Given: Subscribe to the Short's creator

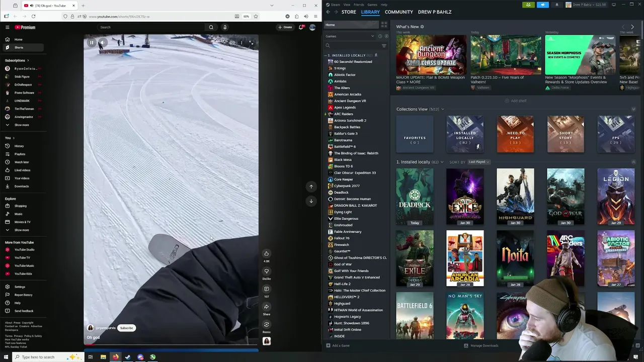Looking at the screenshot, I should point(126,328).
